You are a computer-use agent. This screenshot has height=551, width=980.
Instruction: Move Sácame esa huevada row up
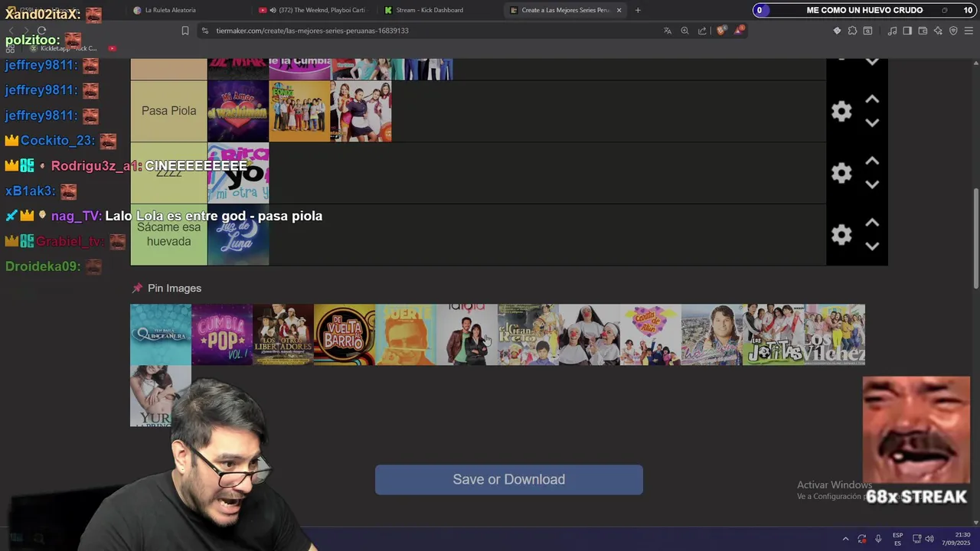coord(871,223)
